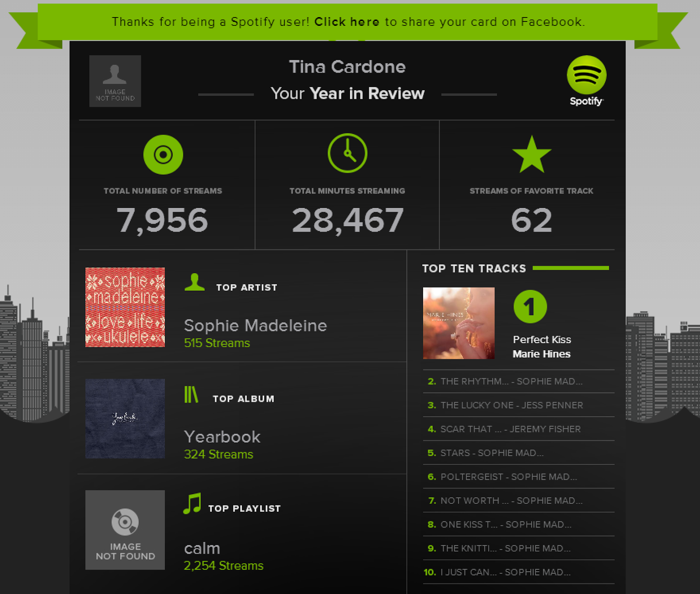Image resolution: width=700 pixels, height=594 pixels.
Task: Open the Sophie Madeleine artist cover
Action: 125,307
